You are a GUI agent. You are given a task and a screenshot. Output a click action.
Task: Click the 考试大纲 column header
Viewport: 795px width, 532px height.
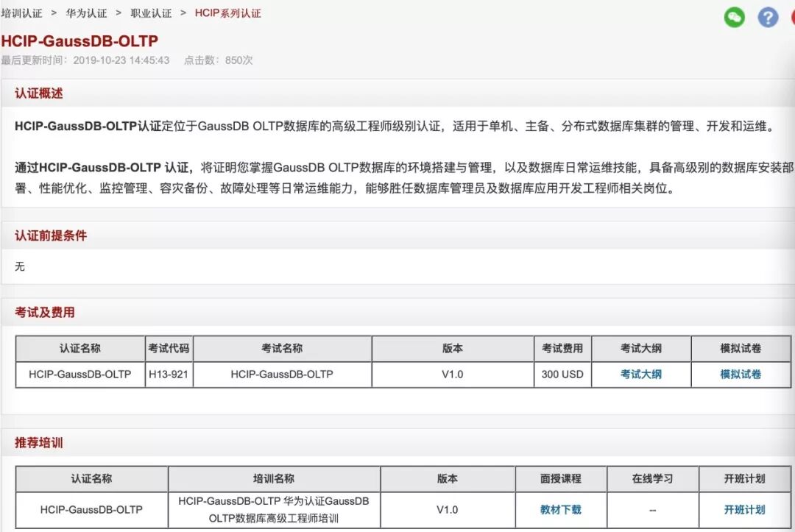(641, 348)
